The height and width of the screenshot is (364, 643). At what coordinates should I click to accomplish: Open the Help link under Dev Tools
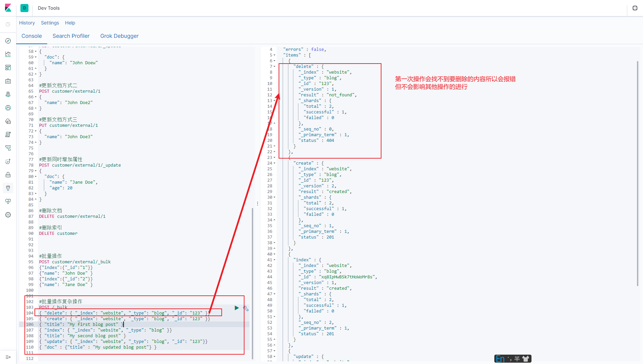coord(70,23)
